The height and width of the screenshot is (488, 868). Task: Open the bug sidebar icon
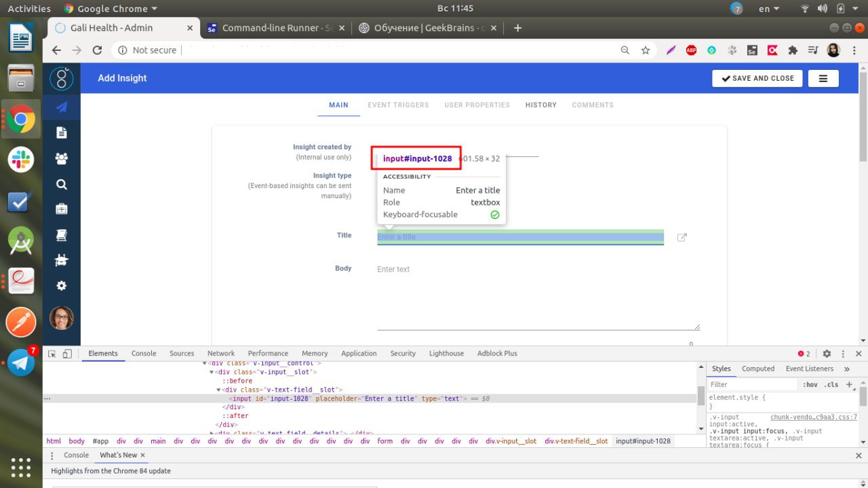point(62,260)
